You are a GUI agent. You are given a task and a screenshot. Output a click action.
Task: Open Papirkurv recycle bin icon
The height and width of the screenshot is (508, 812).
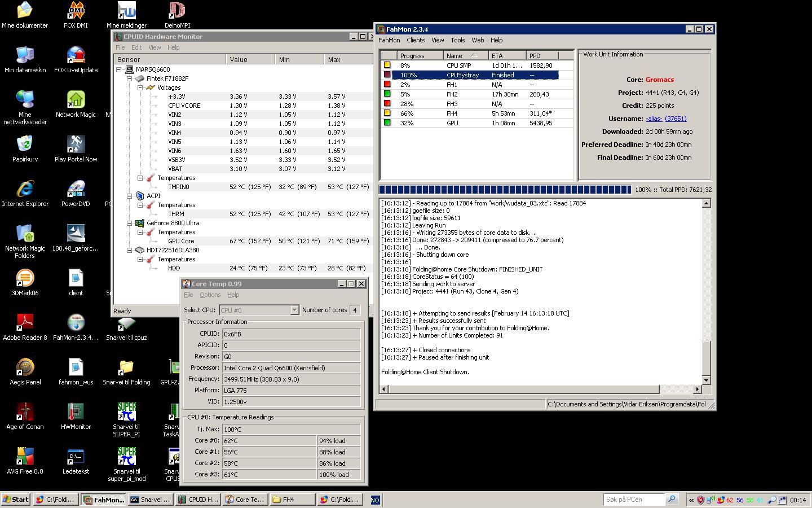[x=25, y=149]
